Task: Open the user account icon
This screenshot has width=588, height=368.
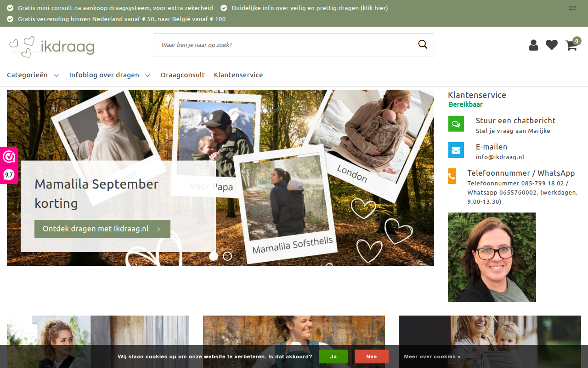Action: coord(533,45)
